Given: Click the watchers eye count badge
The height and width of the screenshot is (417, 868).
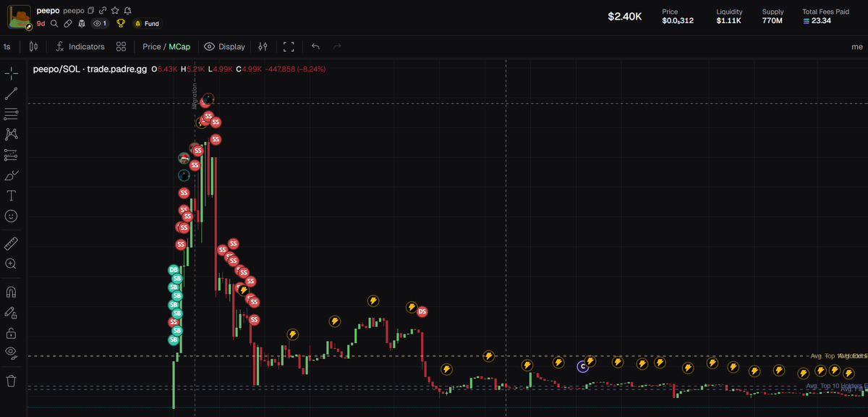Looking at the screenshot, I should coord(100,23).
